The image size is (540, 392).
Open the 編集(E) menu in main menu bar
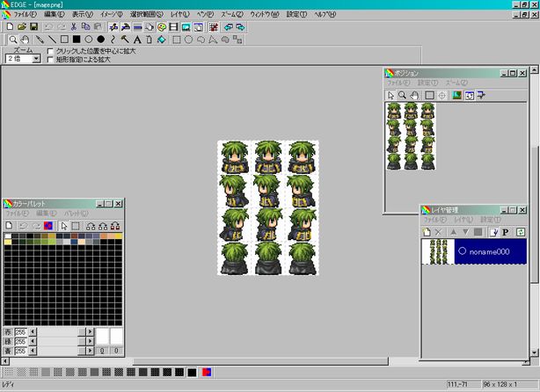[x=55, y=14]
